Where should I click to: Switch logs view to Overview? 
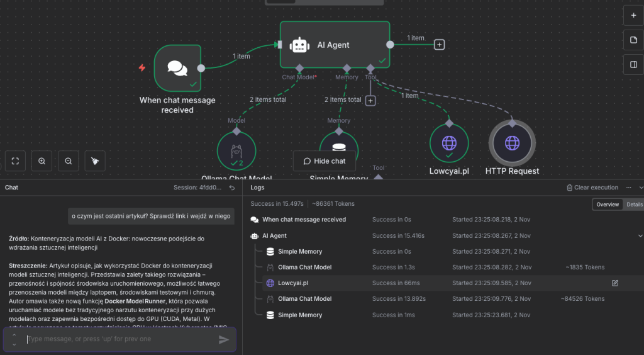(x=608, y=205)
